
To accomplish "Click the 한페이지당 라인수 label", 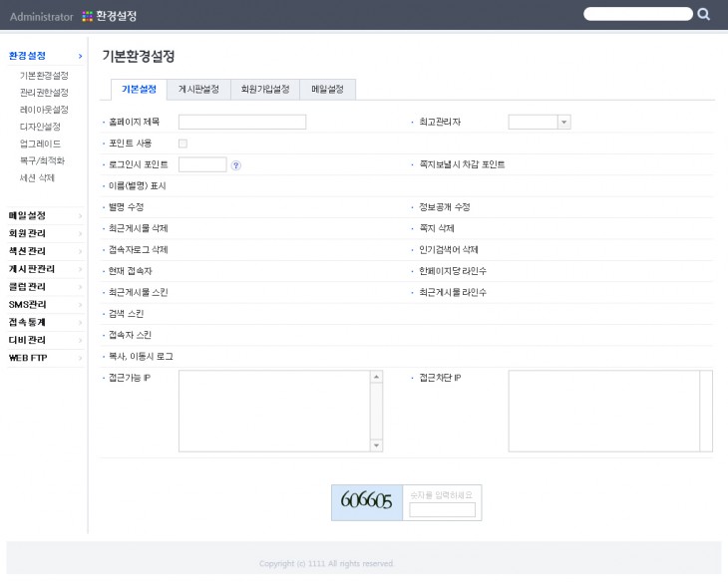I will (x=453, y=271).
